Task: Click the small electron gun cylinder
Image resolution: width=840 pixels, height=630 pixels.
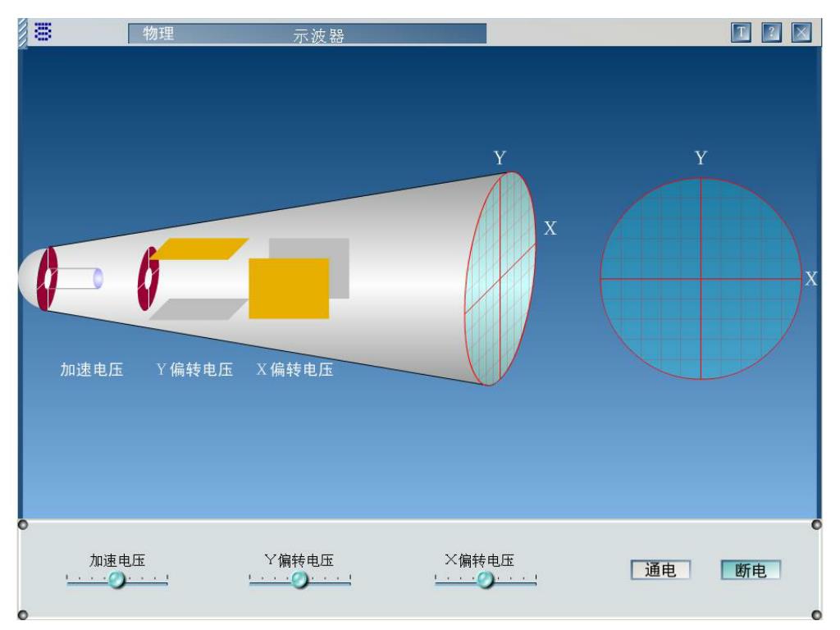Action: (78, 279)
